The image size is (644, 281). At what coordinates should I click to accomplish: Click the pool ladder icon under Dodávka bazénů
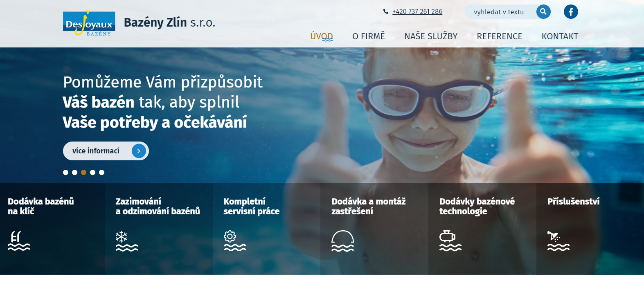click(19, 241)
